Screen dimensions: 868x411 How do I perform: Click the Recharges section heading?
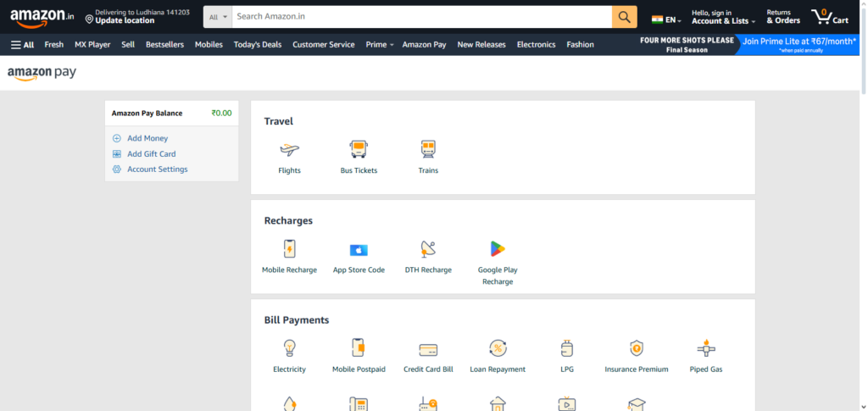[288, 220]
